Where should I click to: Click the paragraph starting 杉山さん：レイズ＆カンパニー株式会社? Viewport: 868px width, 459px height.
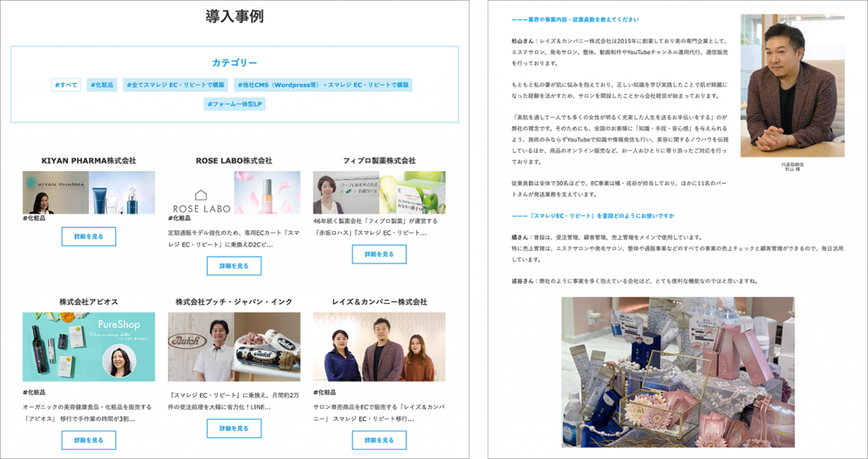click(620, 52)
